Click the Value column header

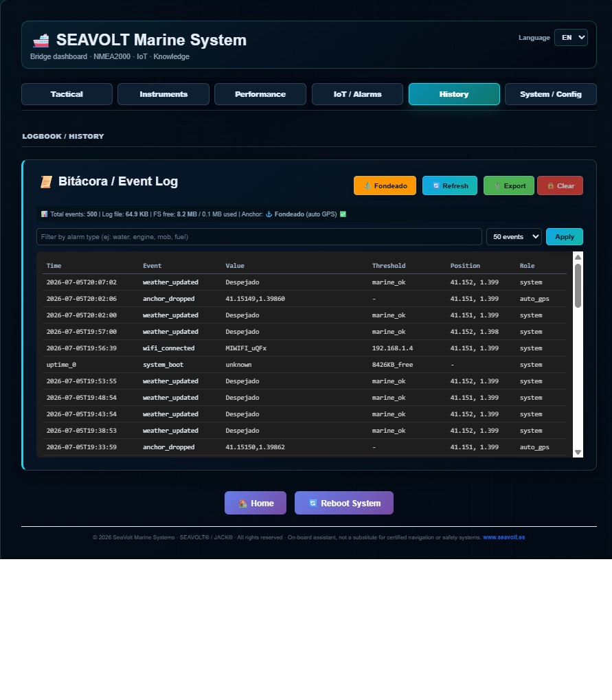tap(235, 266)
